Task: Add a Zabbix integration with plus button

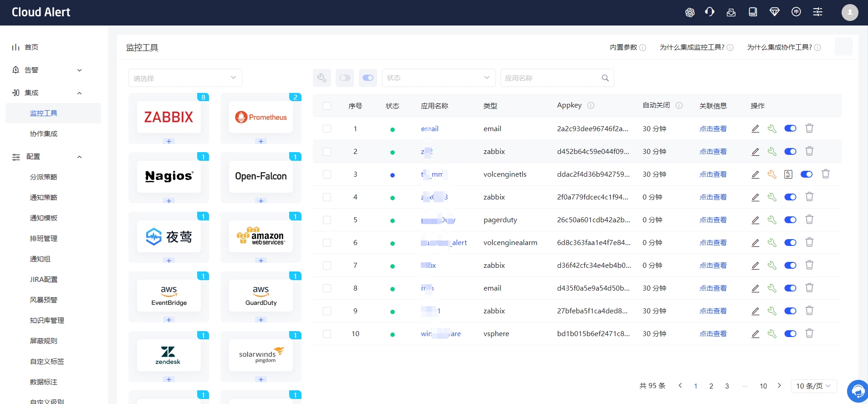Action: tap(169, 141)
